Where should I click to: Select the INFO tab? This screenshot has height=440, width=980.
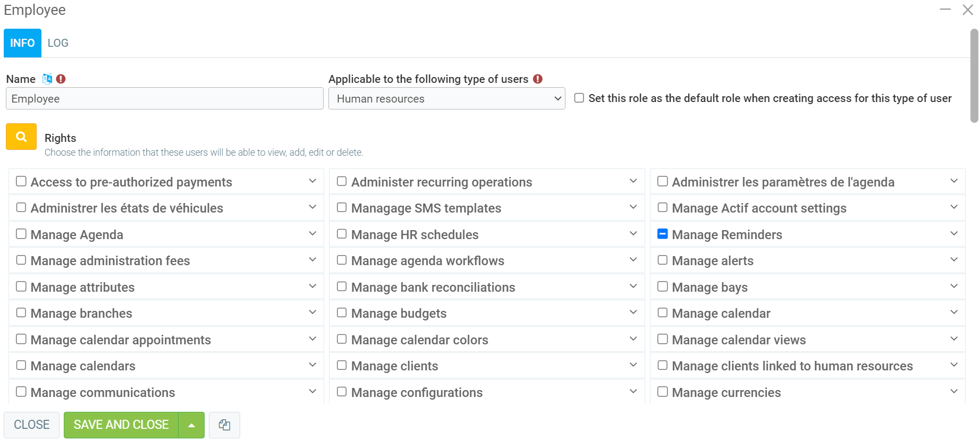coord(22,43)
